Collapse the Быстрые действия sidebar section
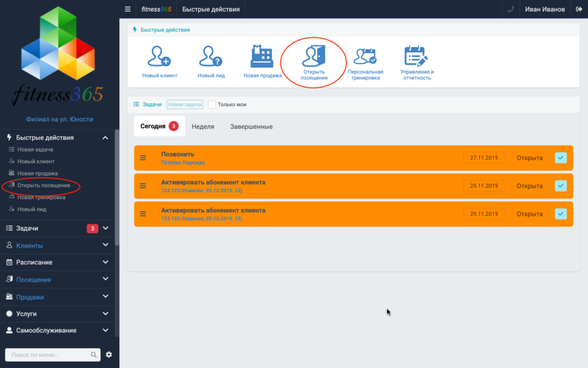 coord(106,138)
